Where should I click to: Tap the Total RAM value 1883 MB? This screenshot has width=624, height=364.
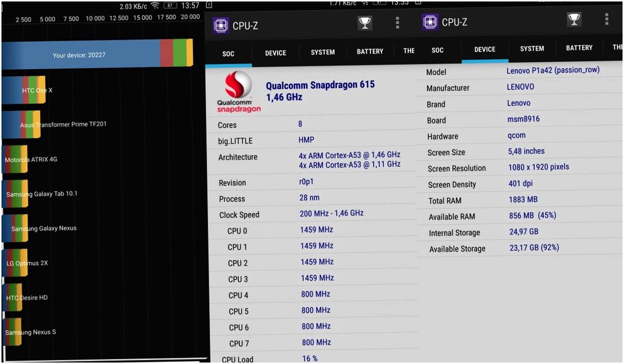pyautogui.click(x=523, y=200)
